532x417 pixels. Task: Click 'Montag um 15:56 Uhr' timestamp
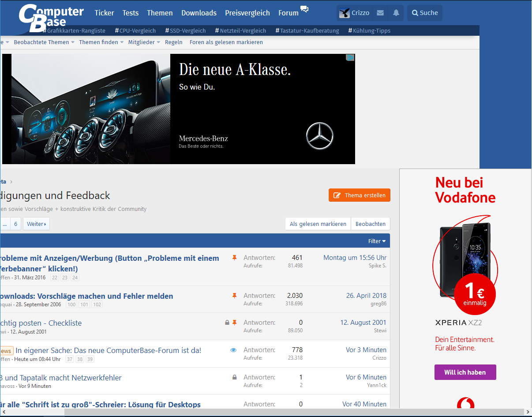[355, 258]
